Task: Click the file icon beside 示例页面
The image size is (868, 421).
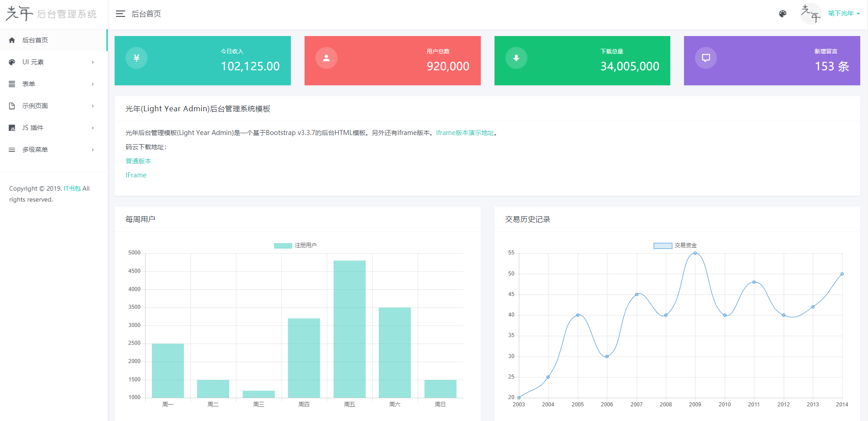Action: coord(12,106)
